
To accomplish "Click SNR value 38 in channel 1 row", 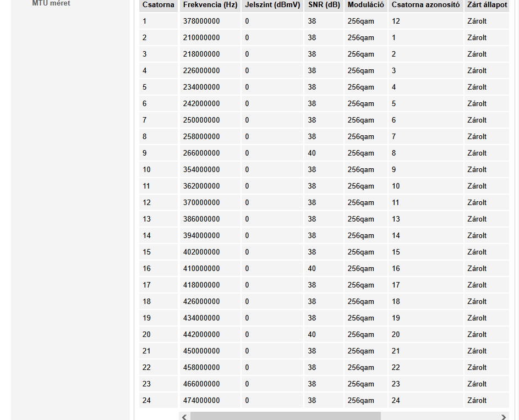I will tap(312, 21).
